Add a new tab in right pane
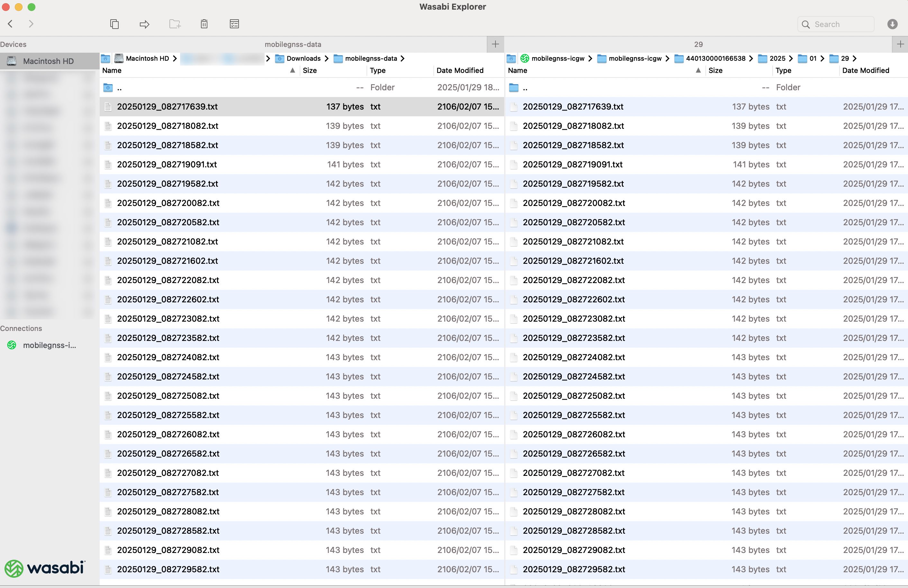 [x=900, y=44]
